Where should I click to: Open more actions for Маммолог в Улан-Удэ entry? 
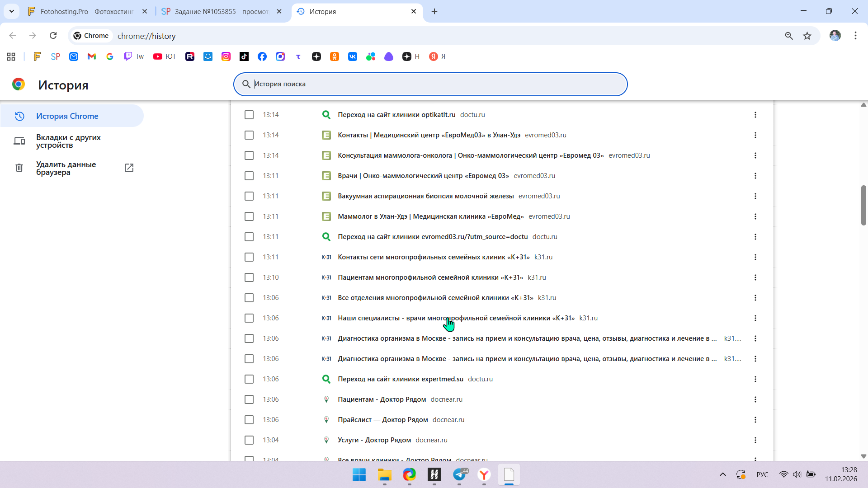click(755, 216)
